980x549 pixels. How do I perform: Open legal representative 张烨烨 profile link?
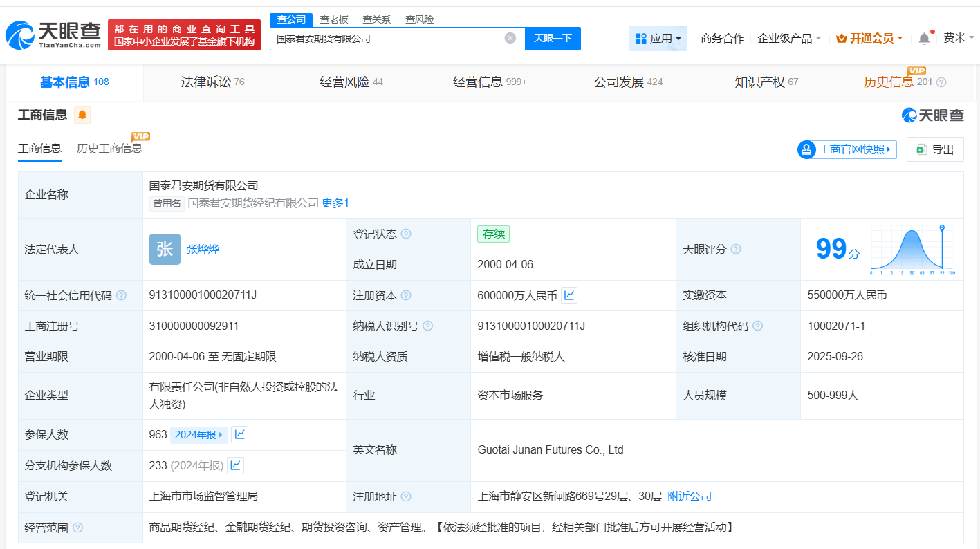click(203, 248)
